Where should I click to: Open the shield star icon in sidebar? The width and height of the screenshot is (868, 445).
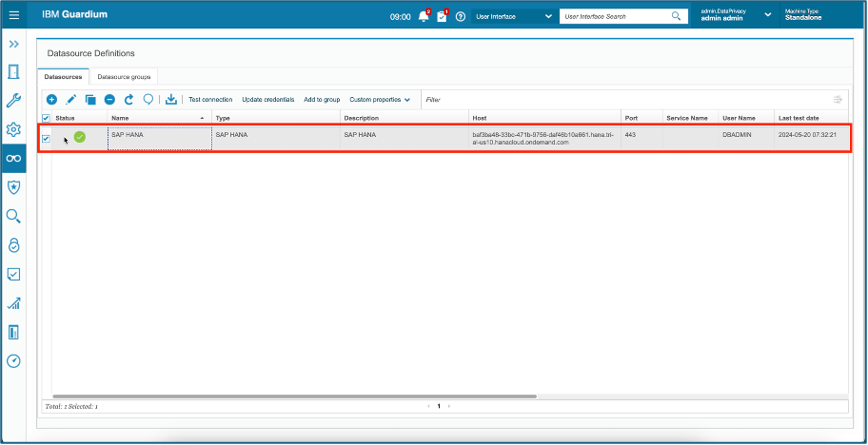14,187
